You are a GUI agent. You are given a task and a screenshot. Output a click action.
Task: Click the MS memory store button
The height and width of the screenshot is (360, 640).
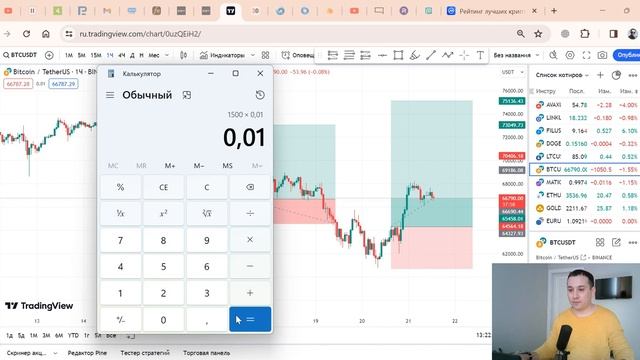pyautogui.click(x=227, y=166)
